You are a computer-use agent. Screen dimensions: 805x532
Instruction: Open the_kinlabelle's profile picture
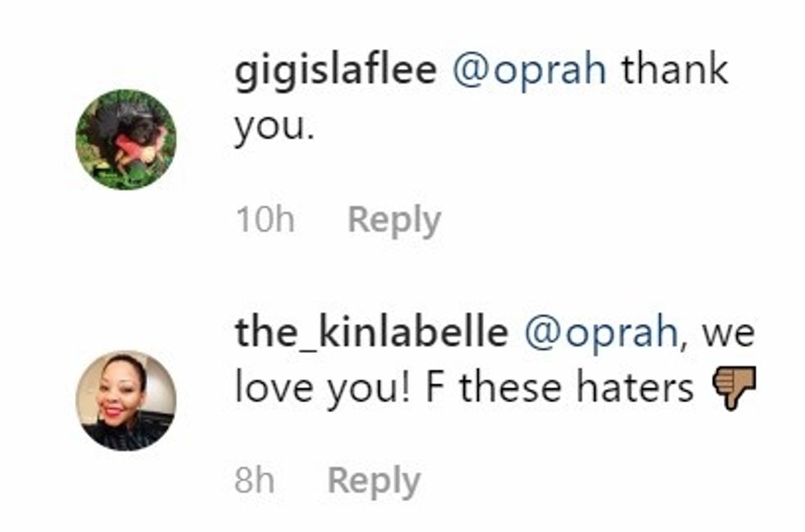pyautogui.click(x=126, y=400)
